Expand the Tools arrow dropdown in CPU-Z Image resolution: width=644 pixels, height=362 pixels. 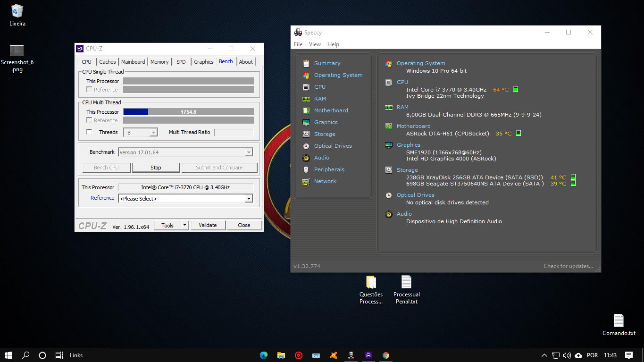coord(185,225)
